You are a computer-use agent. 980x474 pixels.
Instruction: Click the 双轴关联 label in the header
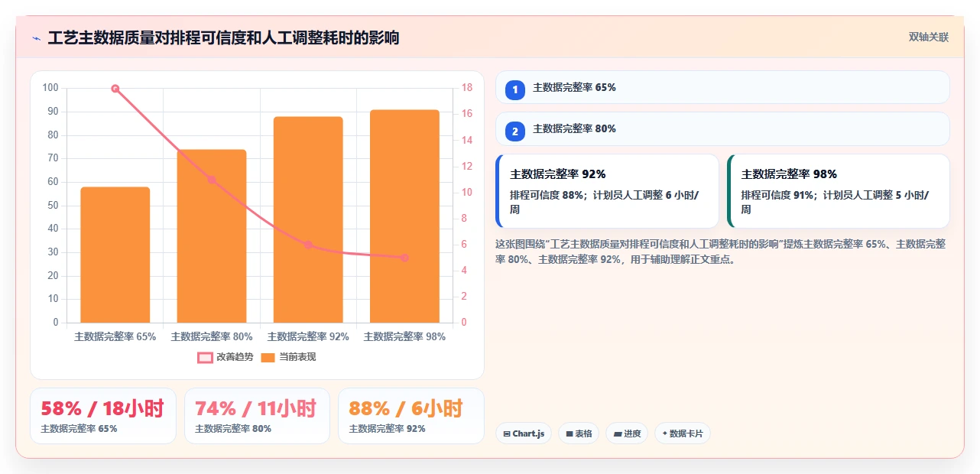[x=929, y=37]
